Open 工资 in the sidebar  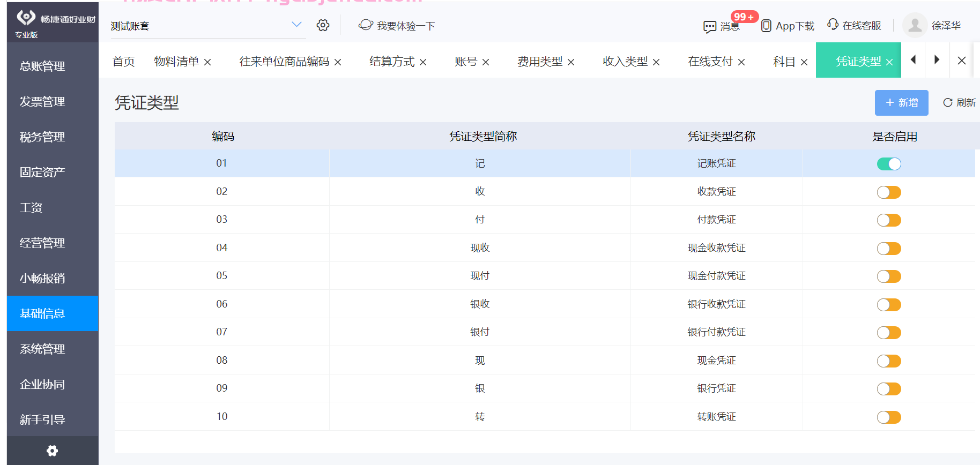pos(53,207)
